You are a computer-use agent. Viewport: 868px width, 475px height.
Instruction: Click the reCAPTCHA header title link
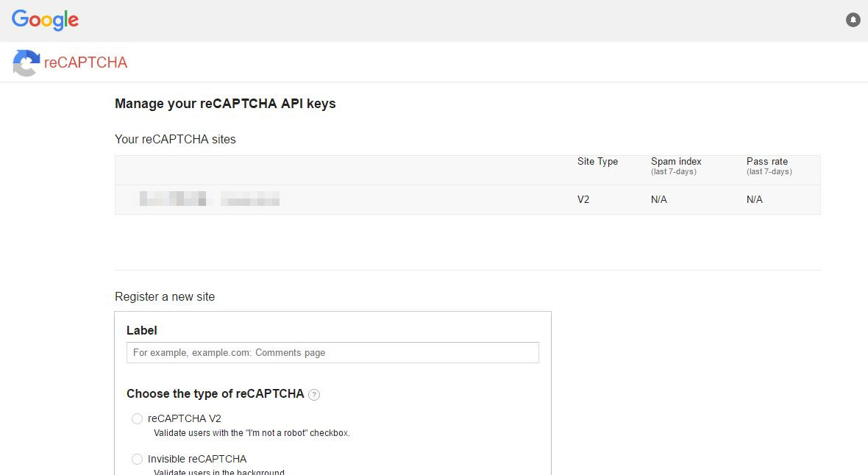coord(86,63)
